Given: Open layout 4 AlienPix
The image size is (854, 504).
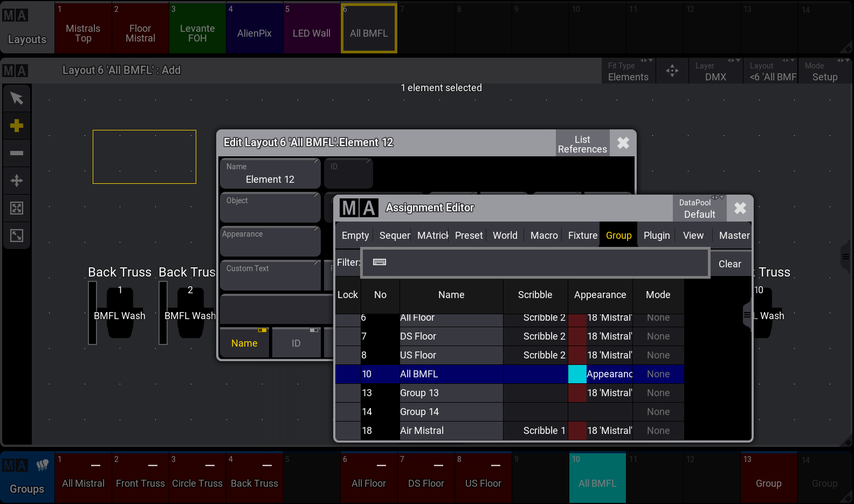Looking at the screenshot, I should click(254, 28).
